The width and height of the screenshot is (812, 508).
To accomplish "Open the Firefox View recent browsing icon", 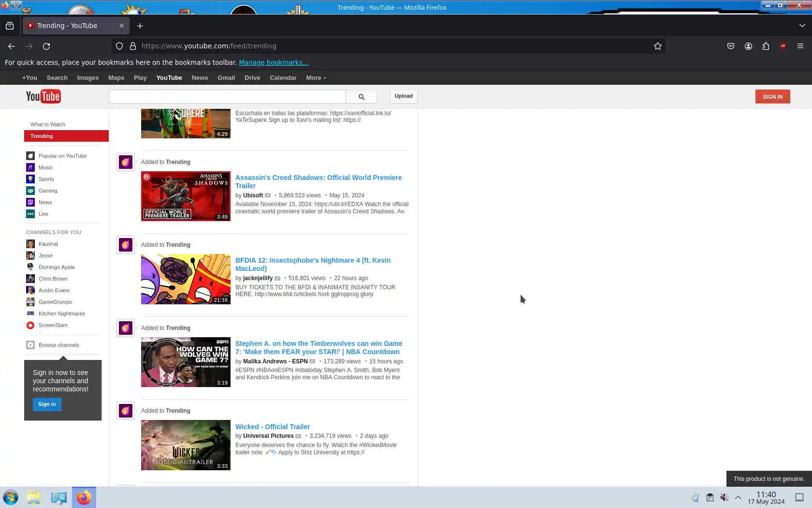I will 10,26.
